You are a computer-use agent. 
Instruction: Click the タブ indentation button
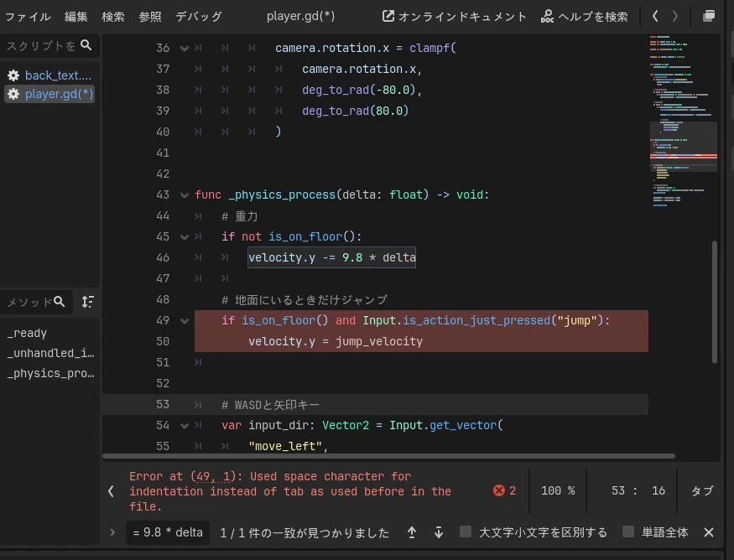702,490
